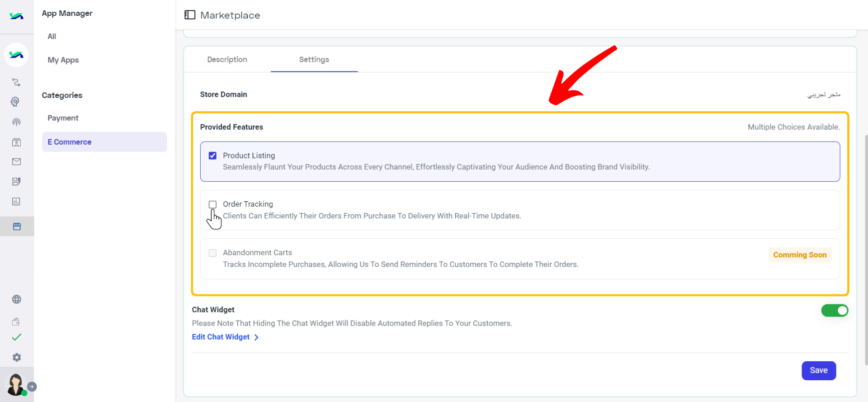This screenshot has width=868, height=402.
Task: Click the Product Listing description text
Action: pyautogui.click(x=436, y=167)
